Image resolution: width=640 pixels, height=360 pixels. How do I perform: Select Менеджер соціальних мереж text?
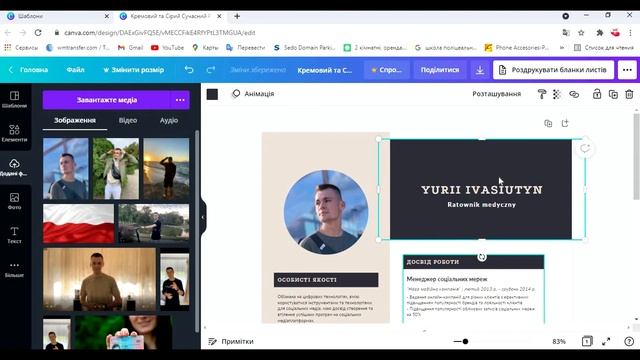click(447, 279)
